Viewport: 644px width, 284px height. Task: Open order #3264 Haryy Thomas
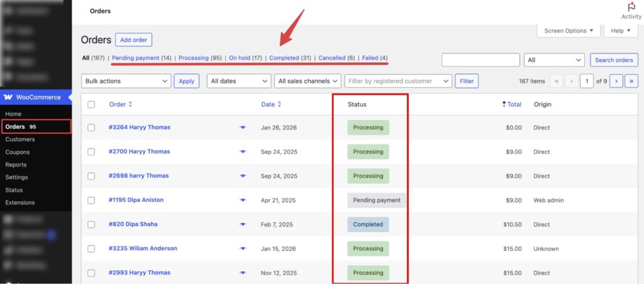coord(140,127)
